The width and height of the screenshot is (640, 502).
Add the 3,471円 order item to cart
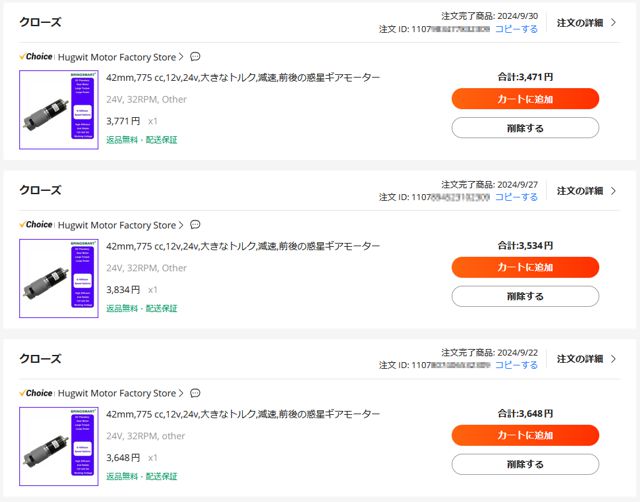pyautogui.click(x=525, y=99)
